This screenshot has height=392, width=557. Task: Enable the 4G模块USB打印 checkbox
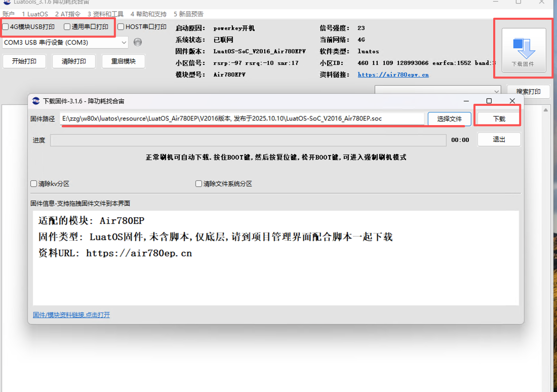point(6,27)
